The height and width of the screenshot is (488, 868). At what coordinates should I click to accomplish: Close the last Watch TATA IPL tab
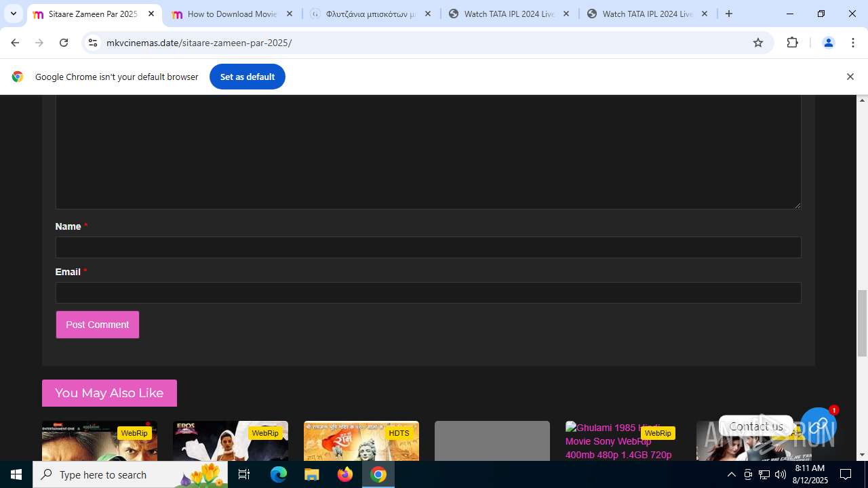tap(705, 14)
